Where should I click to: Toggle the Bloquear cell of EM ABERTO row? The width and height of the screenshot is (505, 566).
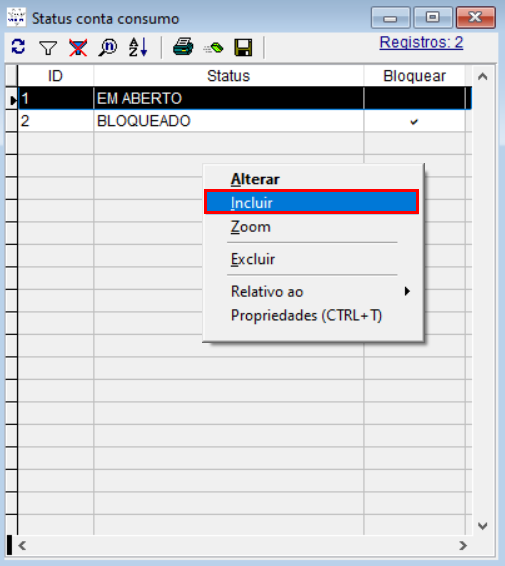coord(414,98)
